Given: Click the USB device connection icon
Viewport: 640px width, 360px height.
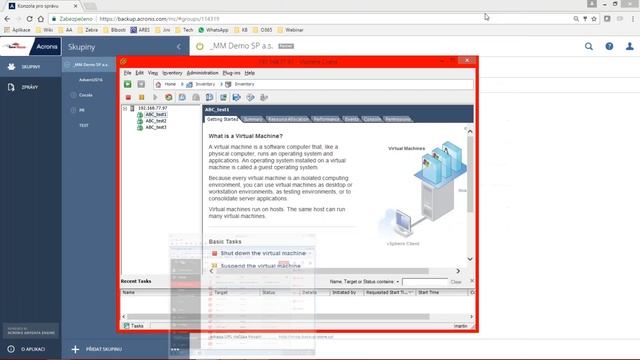Looking at the screenshot, I should 264,98.
